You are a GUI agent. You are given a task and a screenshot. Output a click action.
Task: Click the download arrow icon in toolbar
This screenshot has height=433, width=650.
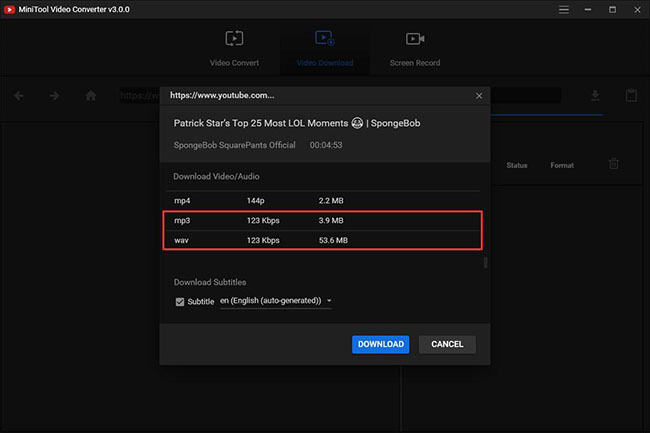pyautogui.click(x=595, y=95)
